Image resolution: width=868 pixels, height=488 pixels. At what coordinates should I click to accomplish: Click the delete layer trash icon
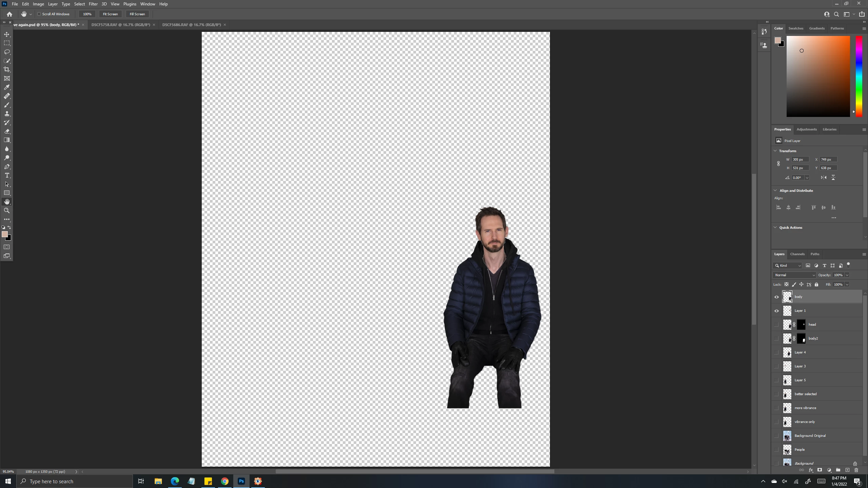[856, 470]
